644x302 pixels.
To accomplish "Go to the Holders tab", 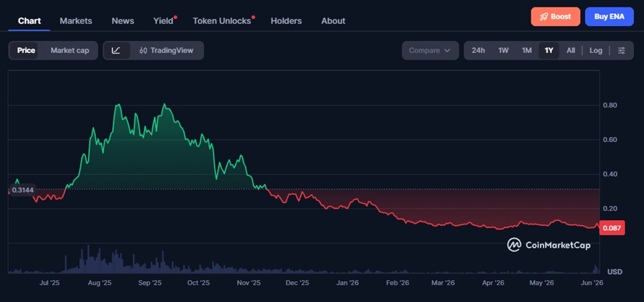I will (x=286, y=21).
